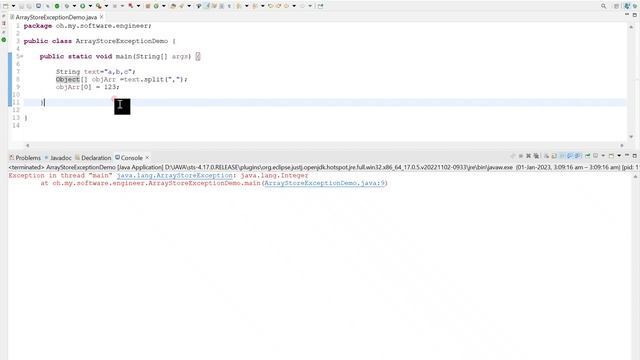
Task: Click the green Boot Dashboard icon in toolbar
Action: point(57,6)
